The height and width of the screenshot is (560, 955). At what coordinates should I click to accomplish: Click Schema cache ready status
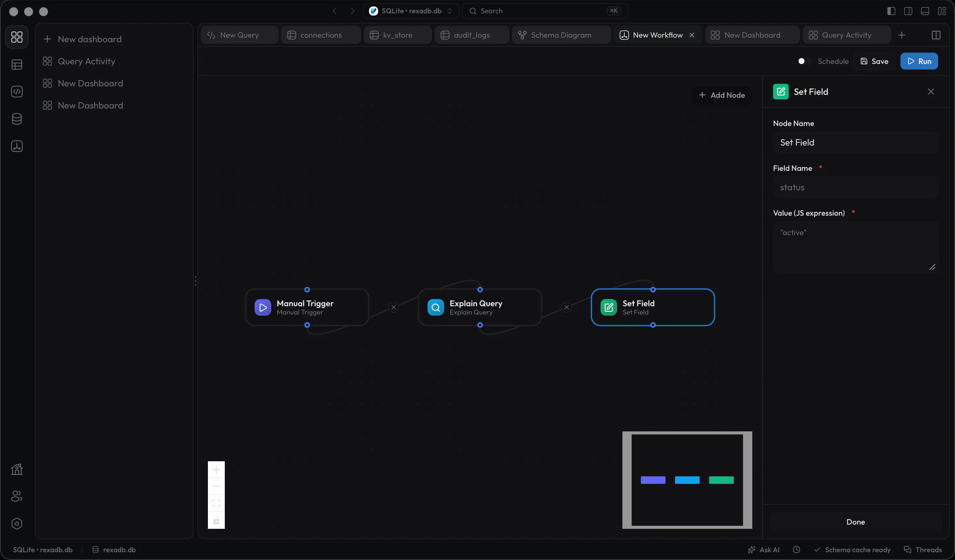click(852, 550)
